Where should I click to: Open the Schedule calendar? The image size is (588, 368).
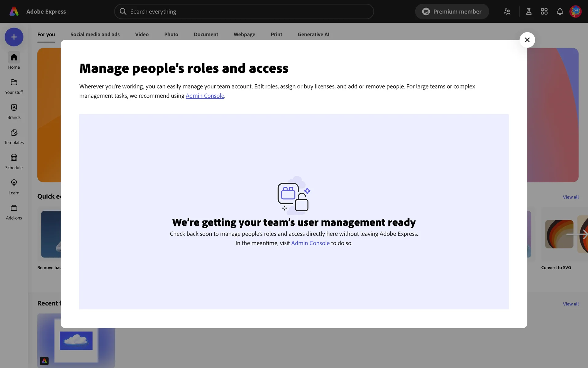click(x=14, y=162)
